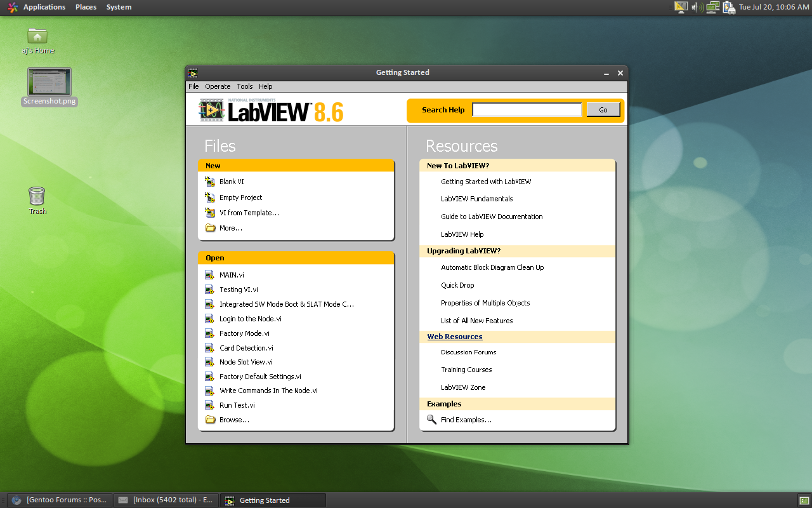This screenshot has height=508, width=812.
Task: Click the 'Card Detection.vi' file name
Action: tap(246, 348)
